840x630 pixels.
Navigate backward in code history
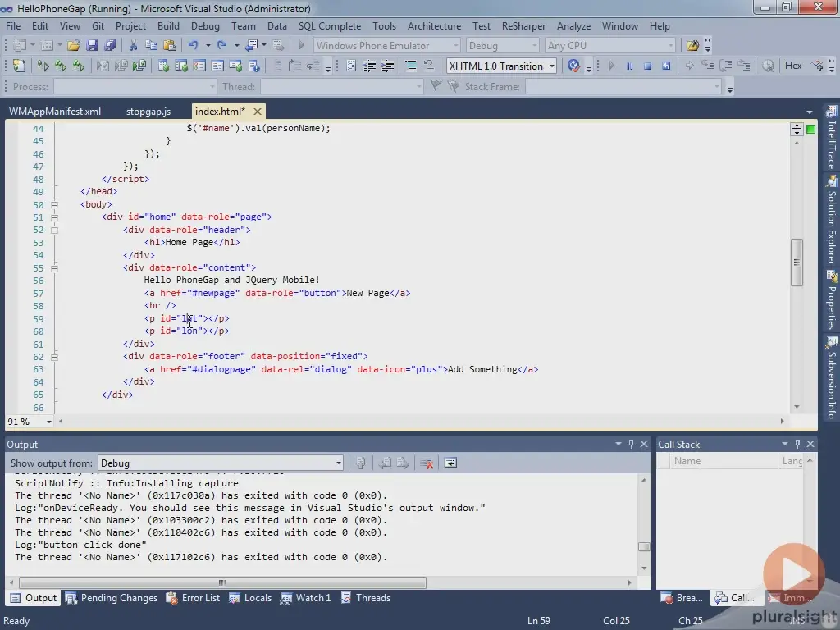[x=251, y=46]
